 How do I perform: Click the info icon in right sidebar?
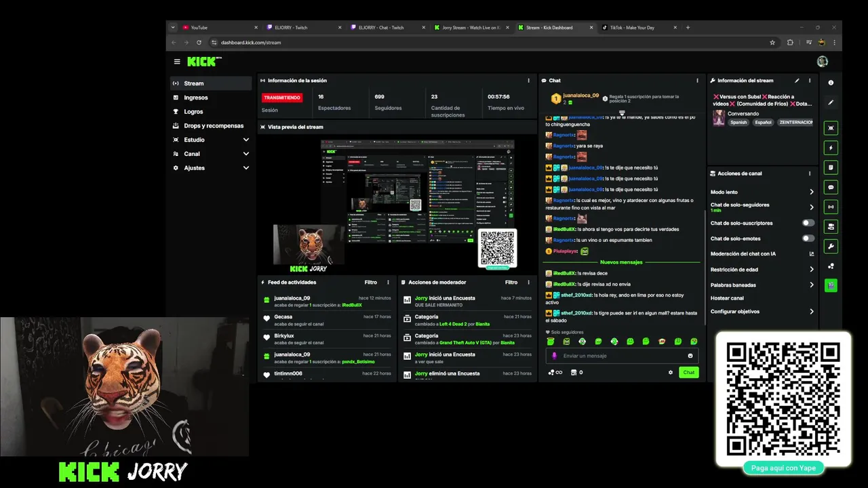coord(831,83)
